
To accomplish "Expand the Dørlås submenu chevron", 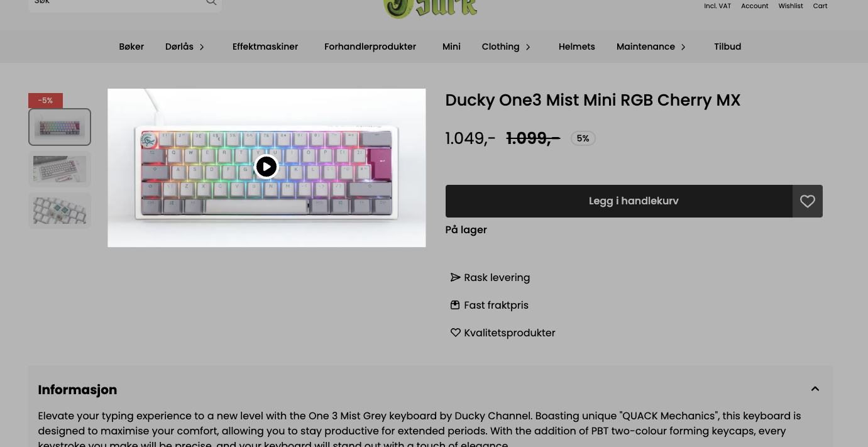I will (202, 47).
